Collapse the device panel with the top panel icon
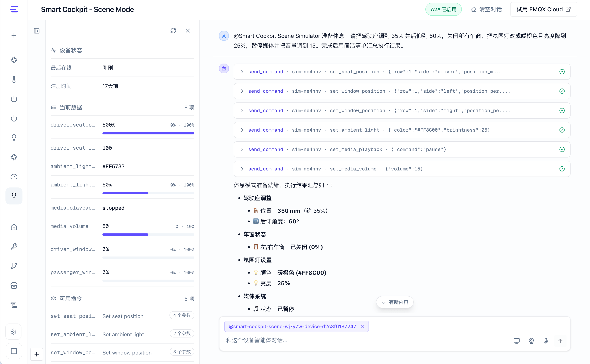 (x=37, y=31)
